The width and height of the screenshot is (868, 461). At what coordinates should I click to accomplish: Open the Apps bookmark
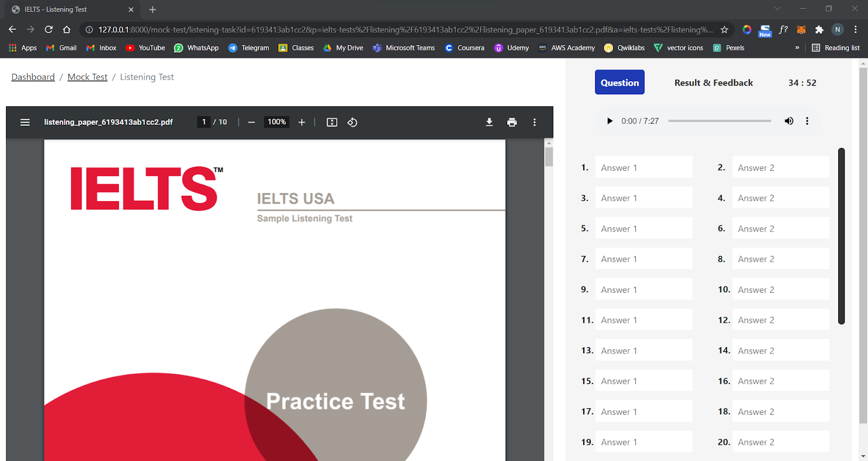point(23,48)
